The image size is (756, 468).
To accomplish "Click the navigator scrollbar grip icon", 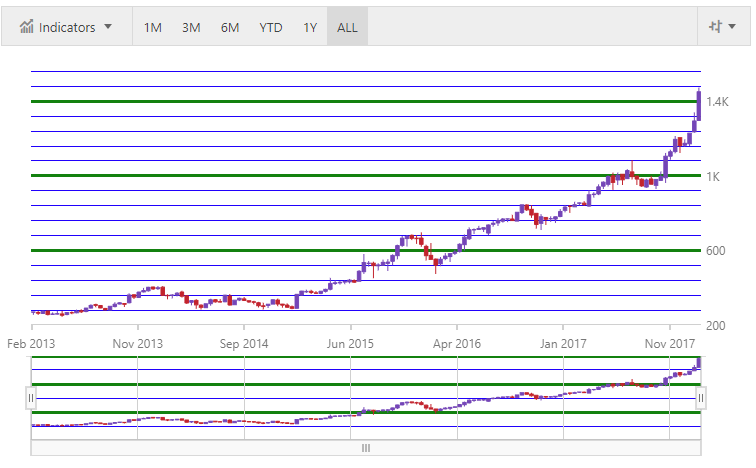I will pyautogui.click(x=366, y=448).
